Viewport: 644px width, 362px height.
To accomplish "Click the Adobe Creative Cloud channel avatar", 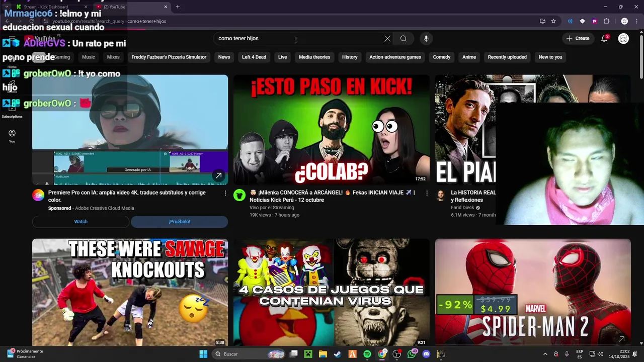I will (x=39, y=195).
